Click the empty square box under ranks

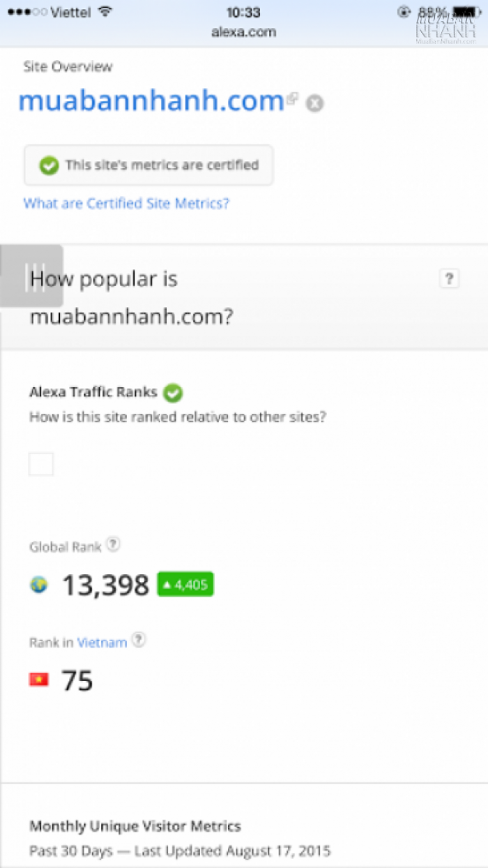pos(41,464)
